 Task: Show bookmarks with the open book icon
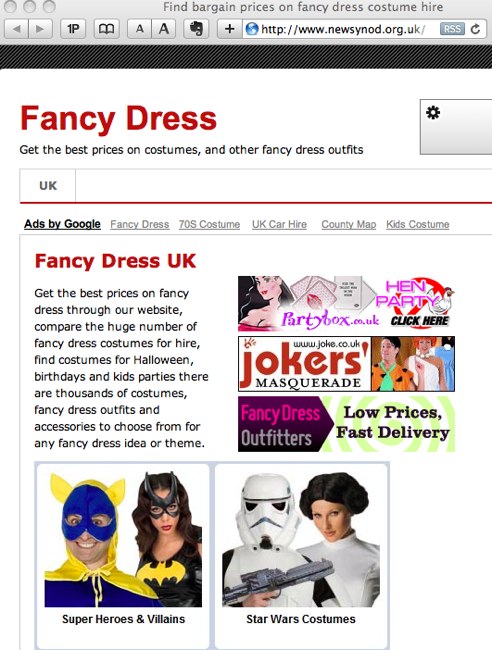(x=107, y=29)
